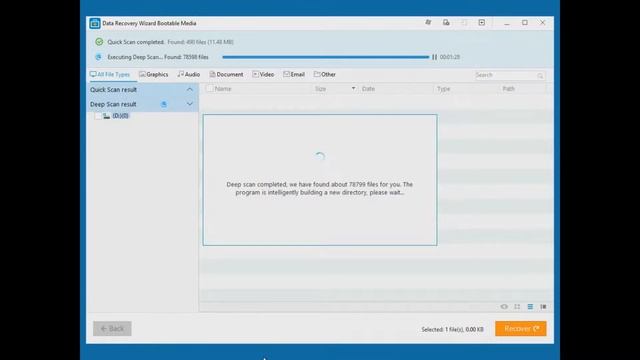
Task: Click the green Quick Scan completed checkmark
Action: point(99,42)
